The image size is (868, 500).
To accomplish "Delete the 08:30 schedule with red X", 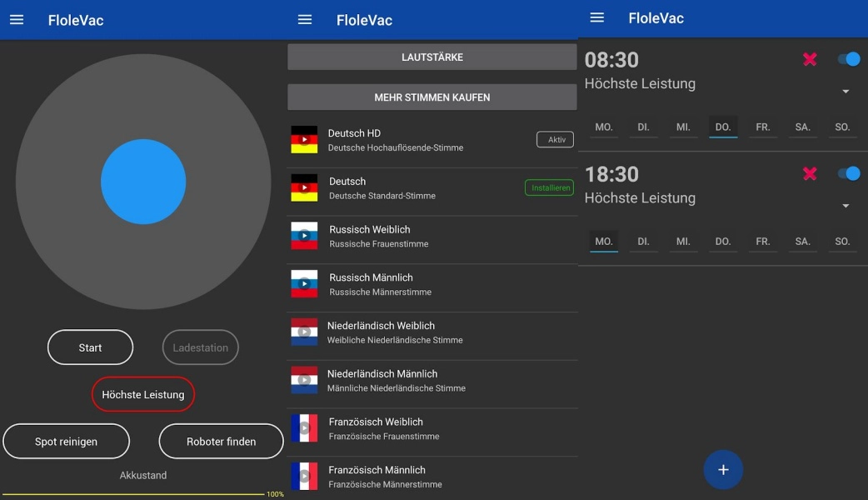I will click(810, 59).
